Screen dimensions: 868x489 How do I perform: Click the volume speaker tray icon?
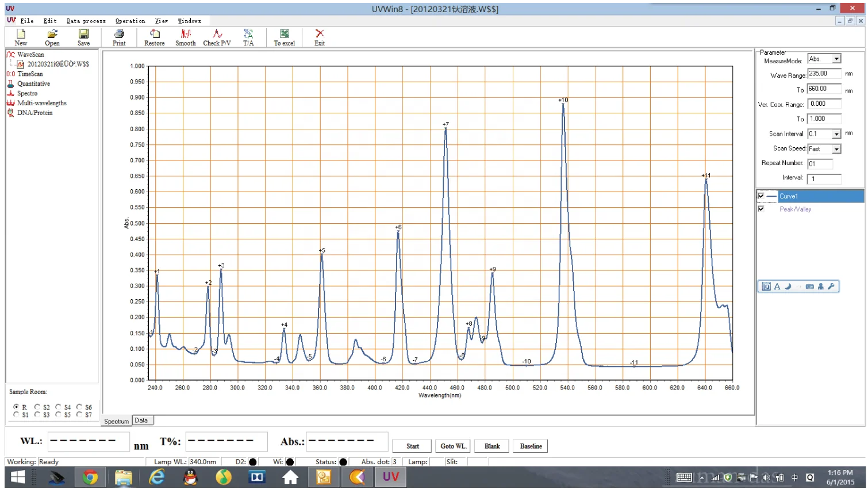tap(767, 477)
